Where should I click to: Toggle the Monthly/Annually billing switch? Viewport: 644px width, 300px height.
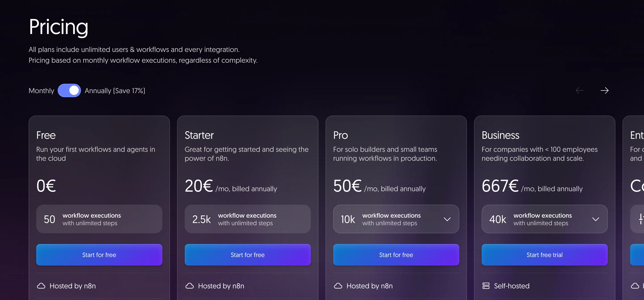click(69, 90)
